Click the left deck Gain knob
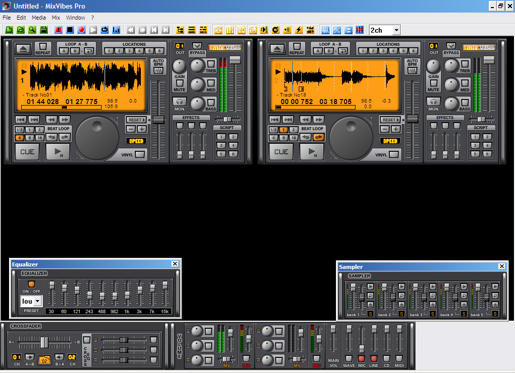This screenshot has width=515, height=373. coord(179,66)
